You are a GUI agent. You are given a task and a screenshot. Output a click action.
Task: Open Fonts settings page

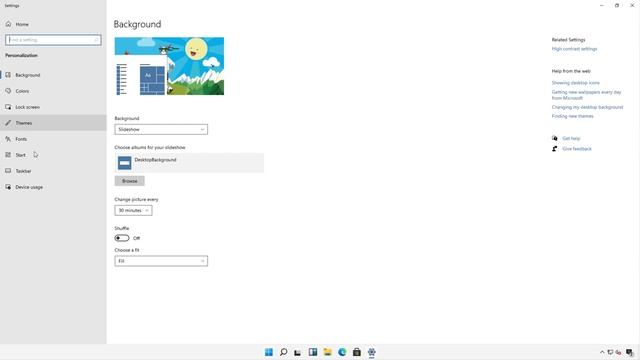pyautogui.click(x=53, y=139)
